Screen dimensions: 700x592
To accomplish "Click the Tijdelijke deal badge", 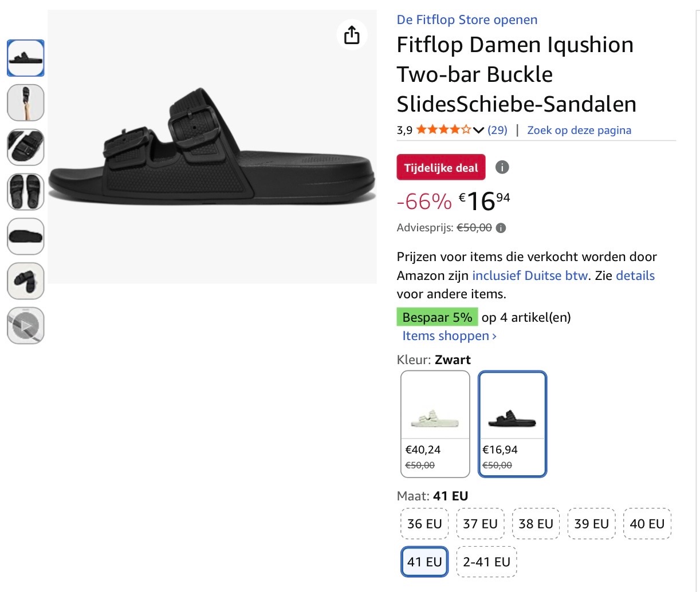I will coord(441,168).
